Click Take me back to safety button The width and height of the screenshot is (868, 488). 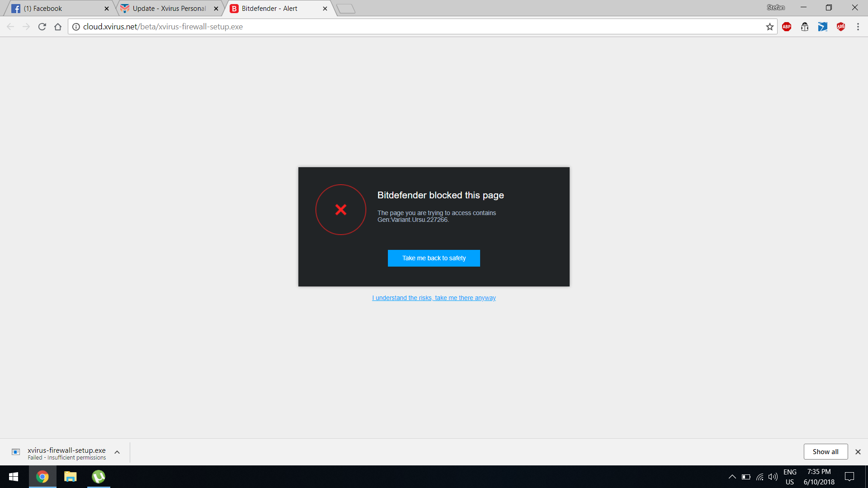pyautogui.click(x=434, y=258)
